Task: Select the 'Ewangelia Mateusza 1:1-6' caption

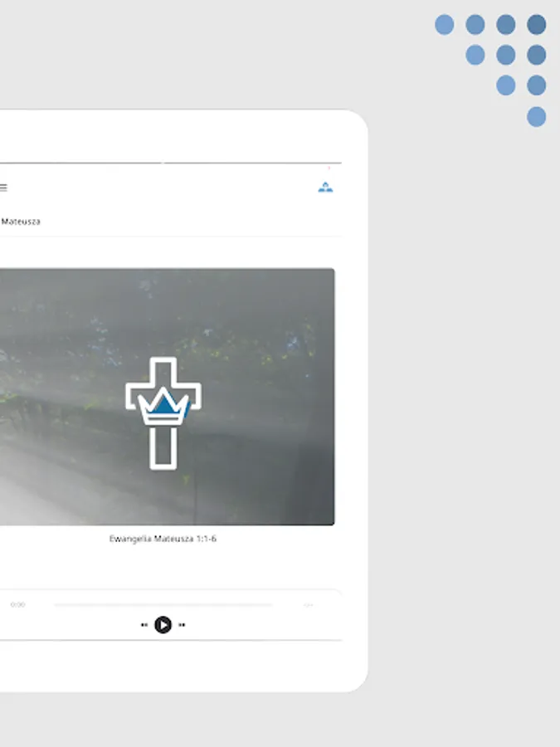Action: (x=163, y=539)
